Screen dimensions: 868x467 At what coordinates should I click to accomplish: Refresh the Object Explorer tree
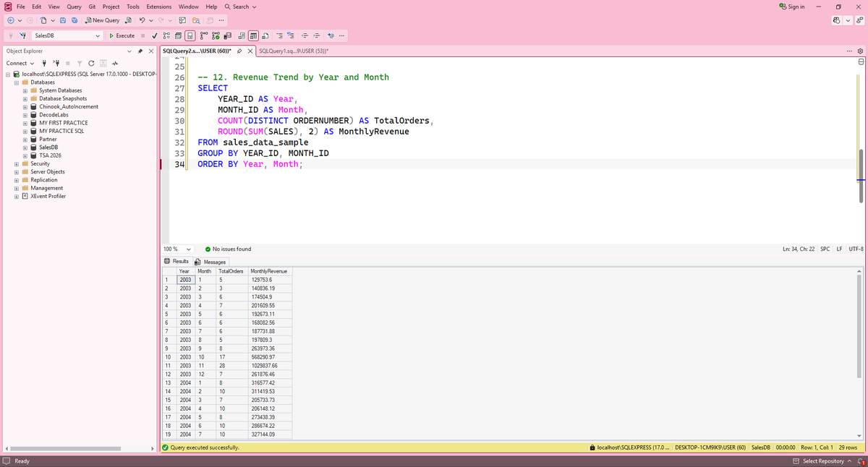click(93, 63)
